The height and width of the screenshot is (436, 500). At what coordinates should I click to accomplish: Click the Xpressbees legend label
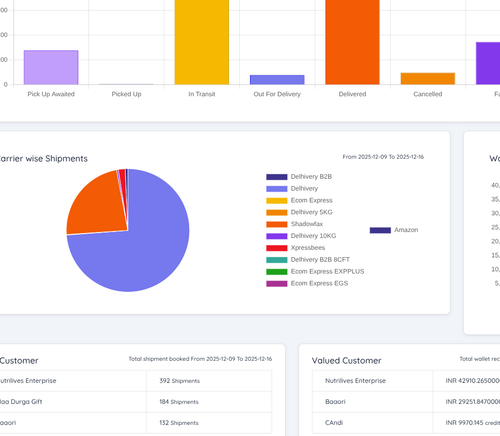pos(308,248)
